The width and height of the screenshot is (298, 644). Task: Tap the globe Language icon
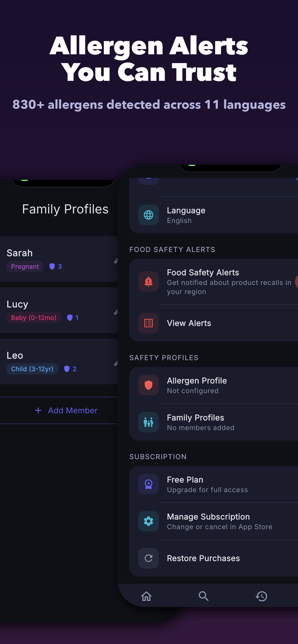pos(148,215)
